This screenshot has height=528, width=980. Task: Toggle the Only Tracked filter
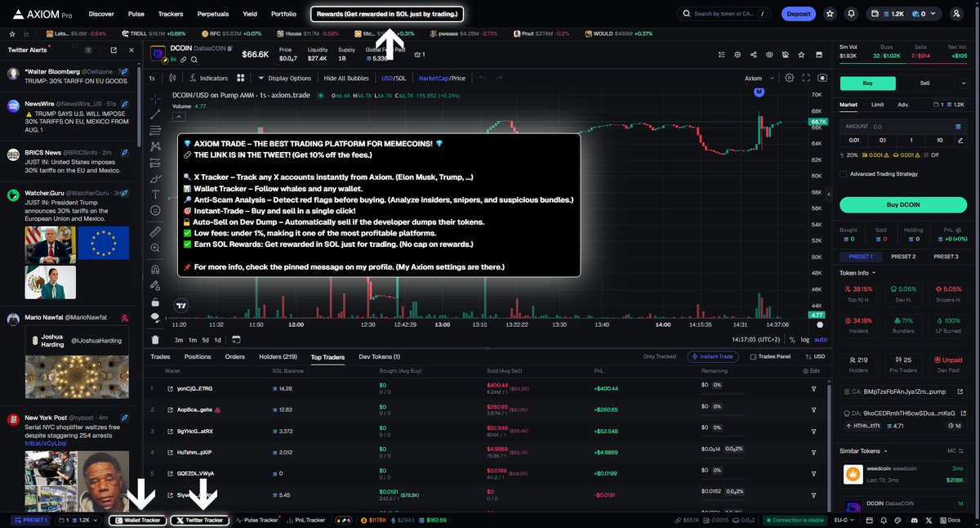pos(661,356)
